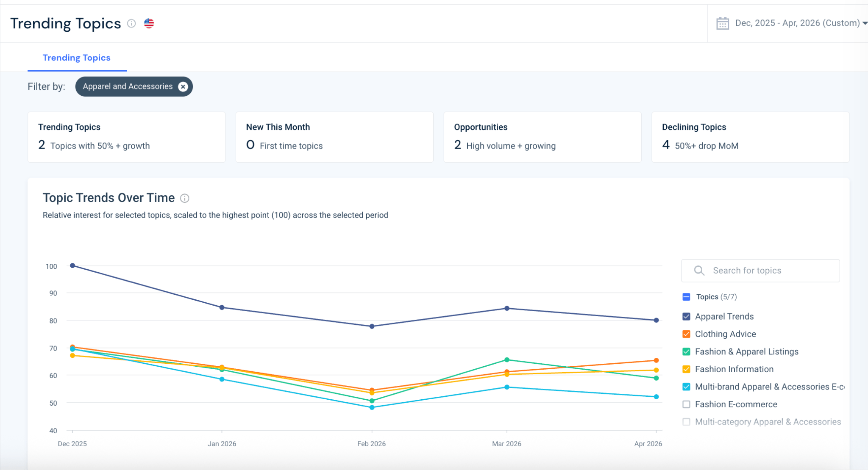
Task: Click green Fashion Listings point at Apr 2026
Action: point(656,378)
